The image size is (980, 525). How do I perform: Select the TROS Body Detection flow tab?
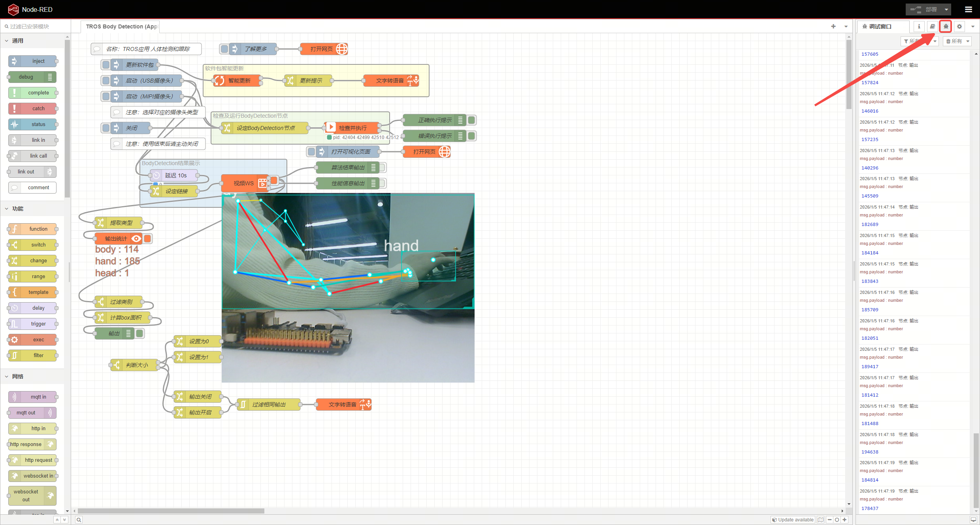(121, 26)
